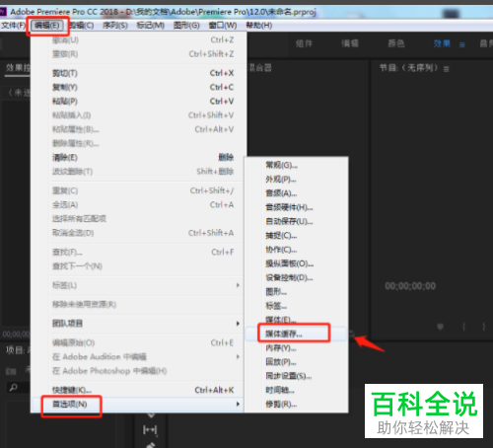Open the 效果 workspace menu icon
The width and height of the screenshot is (493, 448).
point(462,44)
